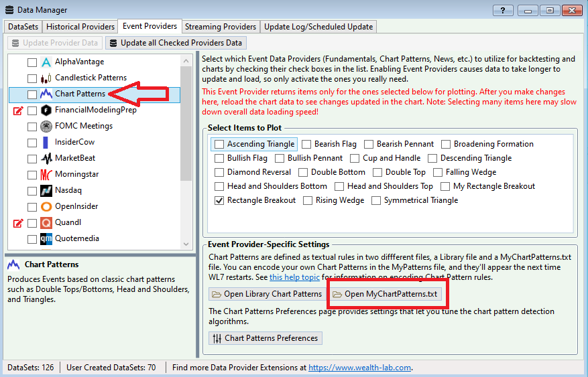The width and height of the screenshot is (588, 377).
Task: Select the Event Providers tab
Action: 150,26
